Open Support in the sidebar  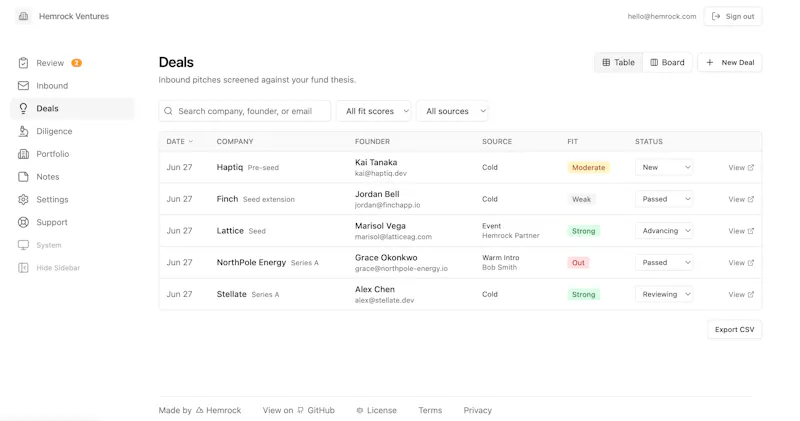click(72, 222)
